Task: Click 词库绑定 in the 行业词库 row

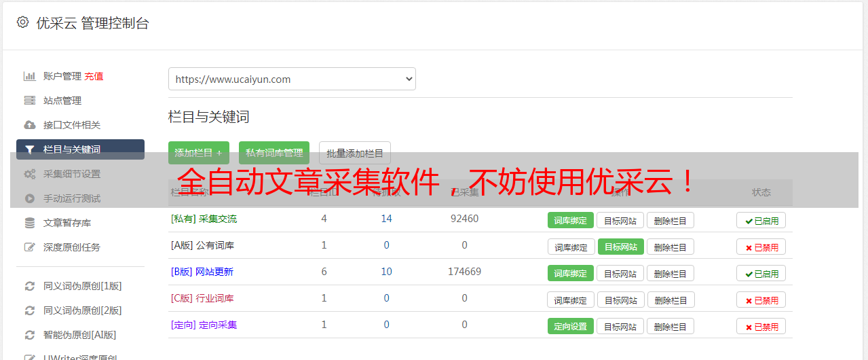Action: tap(571, 300)
